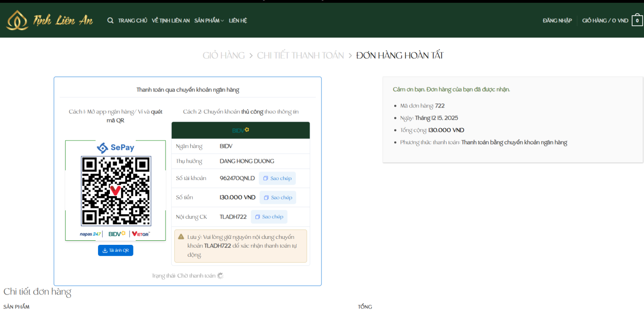Open VỀ TỊNH LIÊN AN page

coord(171,21)
